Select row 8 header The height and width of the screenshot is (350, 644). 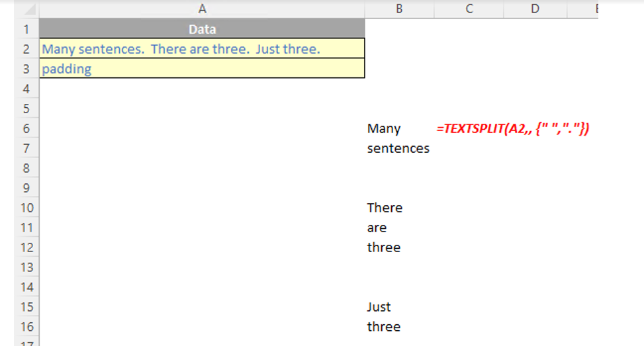click(x=26, y=168)
